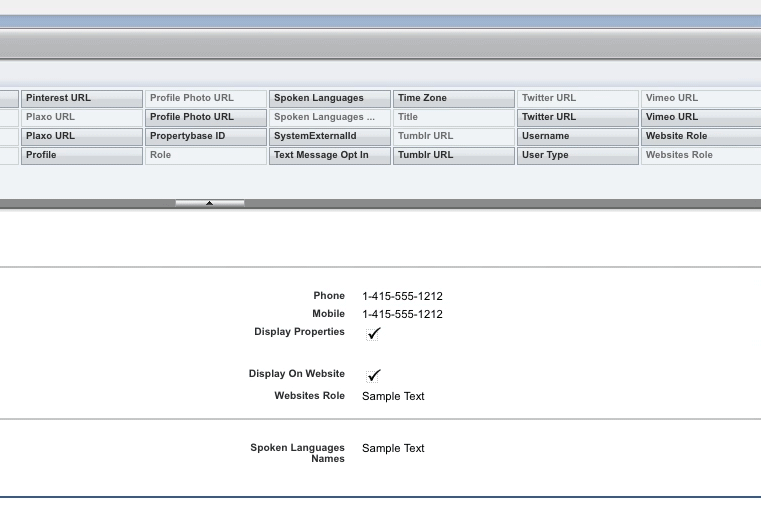Click the Display Properties label
761x517 pixels.
point(299,332)
